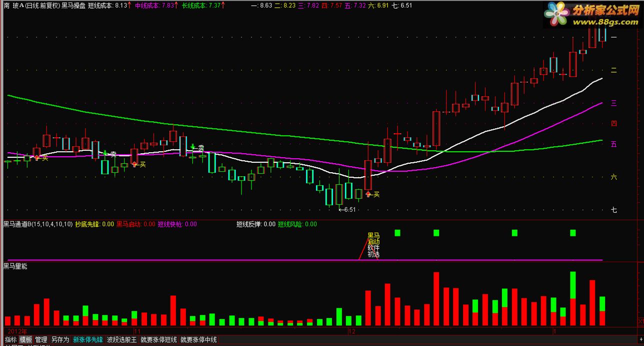Click the 四: 7.57 header value
The image size is (644, 346).
pyautogui.click(x=332, y=6)
